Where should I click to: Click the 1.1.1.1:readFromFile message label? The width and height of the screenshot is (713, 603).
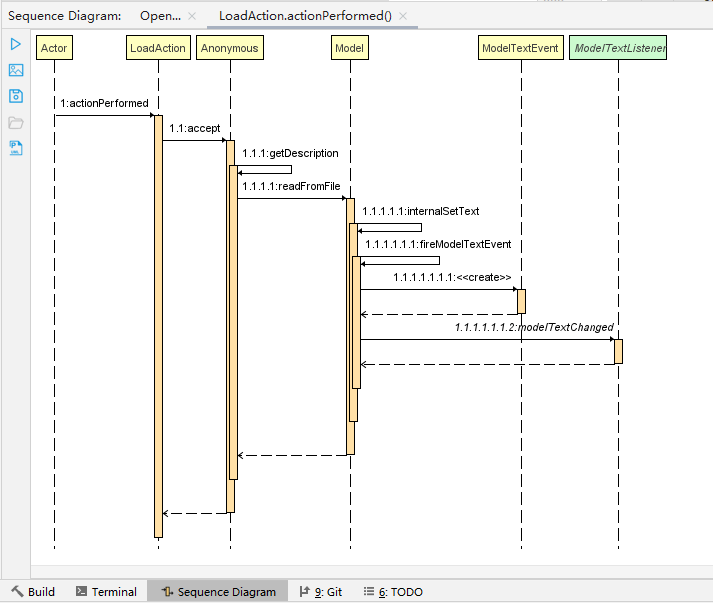[x=291, y=186]
